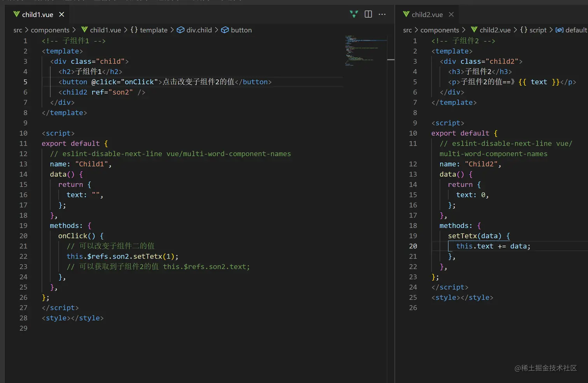Click the 'onClick() {' method line
Screen dimensions: 588x383
coord(81,236)
